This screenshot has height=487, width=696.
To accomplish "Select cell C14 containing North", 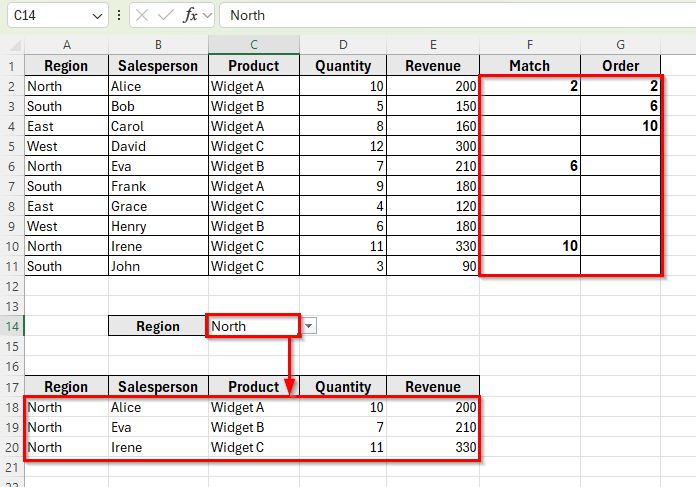I will coord(254,326).
